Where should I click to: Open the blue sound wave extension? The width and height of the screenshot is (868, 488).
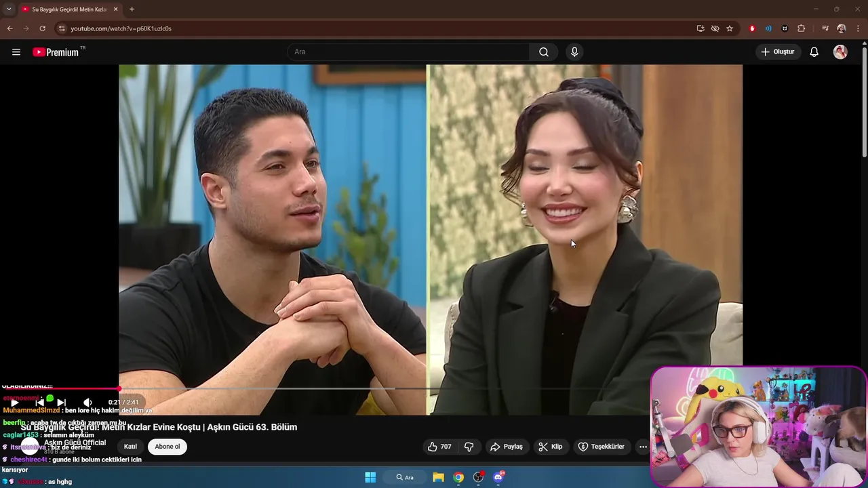[x=768, y=28]
